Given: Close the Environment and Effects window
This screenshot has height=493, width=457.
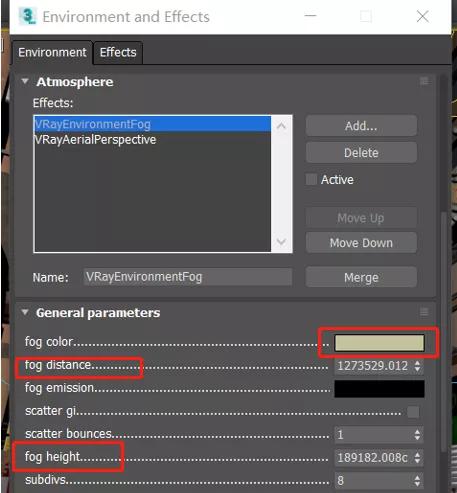Looking at the screenshot, I should [423, 16].
